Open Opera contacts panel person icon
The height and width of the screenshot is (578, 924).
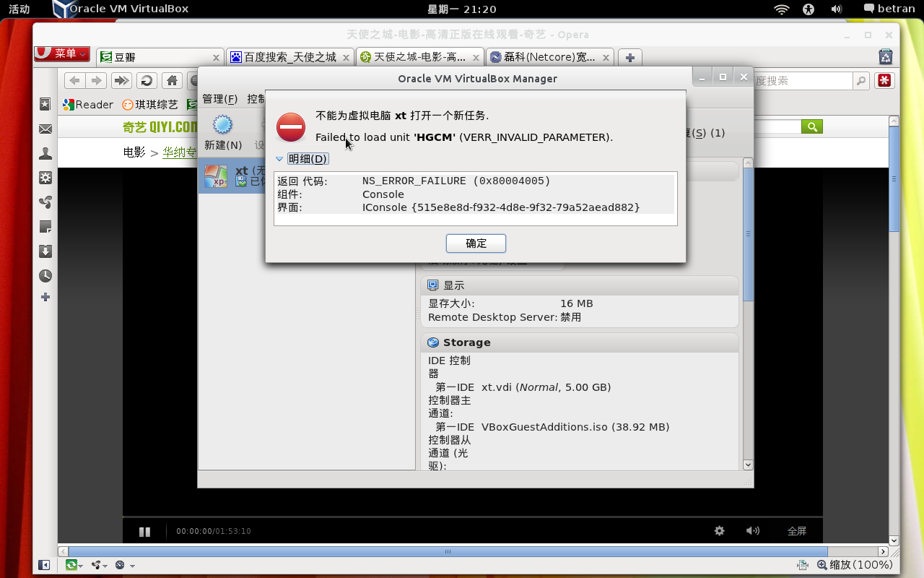point(45,153)
